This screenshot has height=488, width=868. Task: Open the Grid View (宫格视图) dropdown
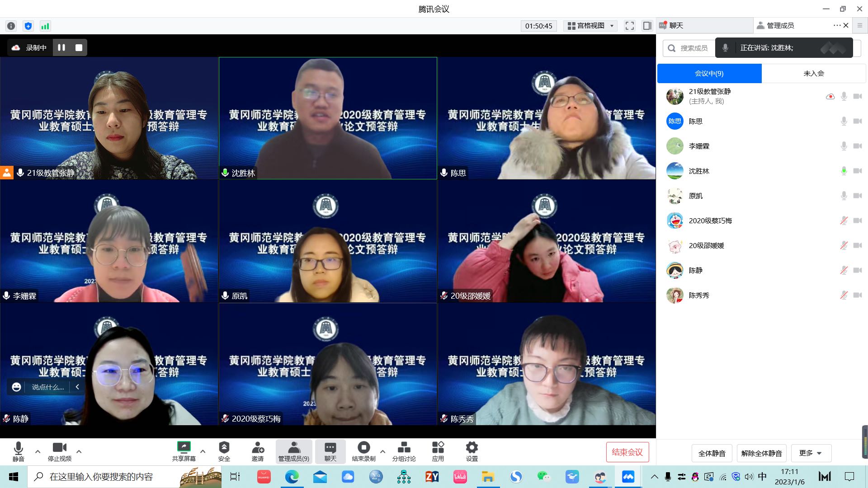(x=591, y=26)
